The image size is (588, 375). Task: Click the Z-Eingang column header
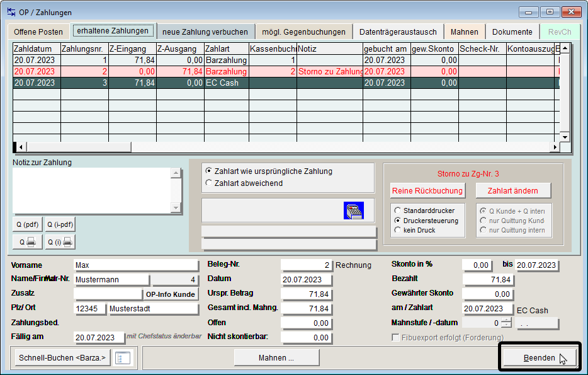pos(132,49)
